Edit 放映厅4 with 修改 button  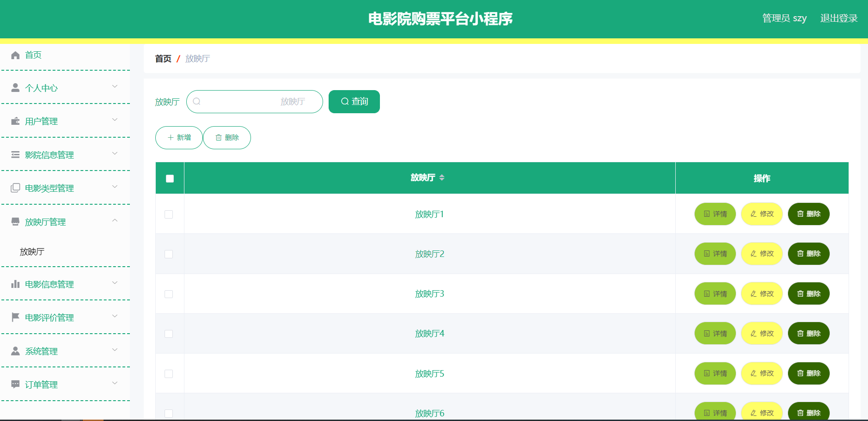point(762,333)
